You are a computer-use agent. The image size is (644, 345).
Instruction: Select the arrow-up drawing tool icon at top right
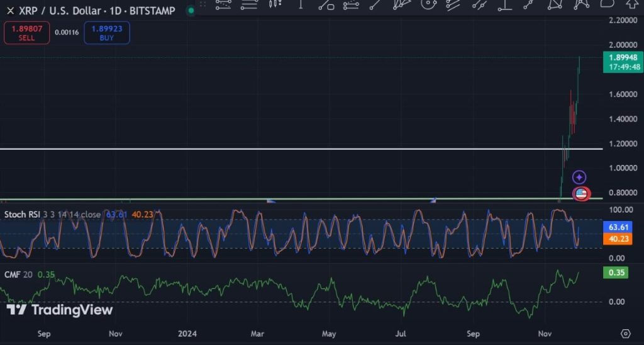click(631, 4)
